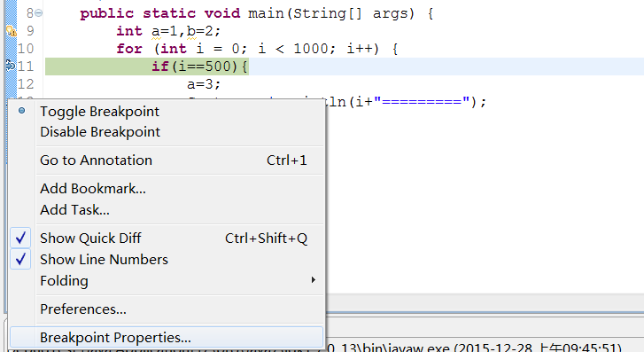Screen dimensions: 644x352
Task: Select Toggle Breakpoint menu entry
Action: [x=167, y=112]
